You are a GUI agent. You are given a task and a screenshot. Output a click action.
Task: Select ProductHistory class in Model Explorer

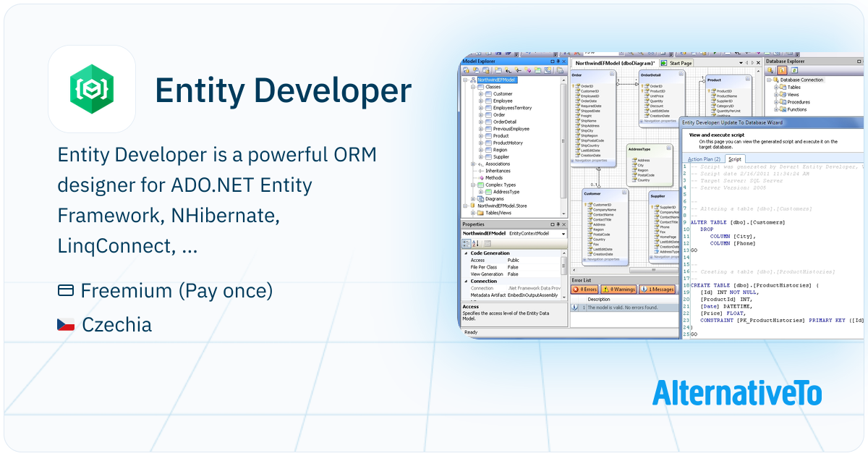(508, 143)
